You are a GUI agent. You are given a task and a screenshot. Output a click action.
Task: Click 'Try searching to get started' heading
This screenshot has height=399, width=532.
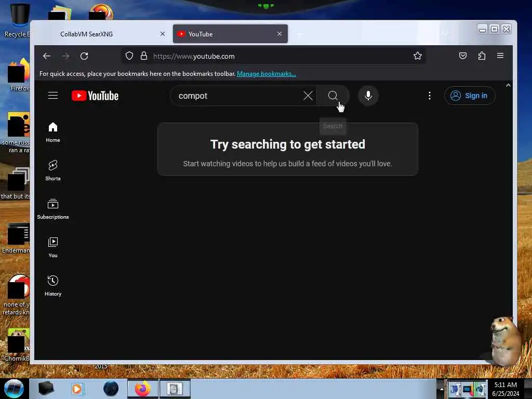(x=288, y=144)
